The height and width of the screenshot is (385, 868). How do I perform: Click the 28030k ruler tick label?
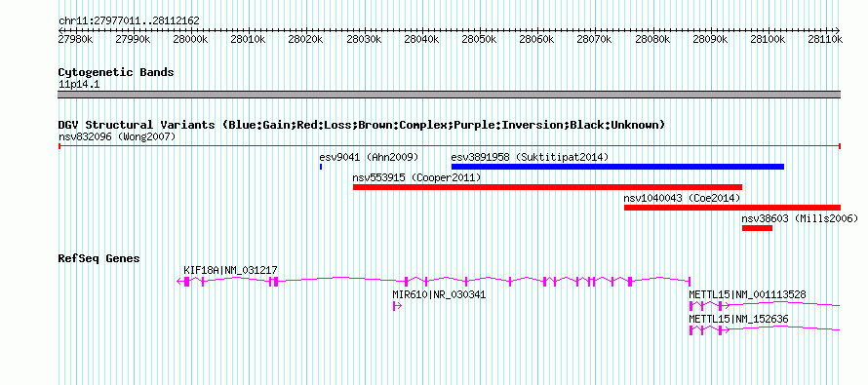click(363, 39)
